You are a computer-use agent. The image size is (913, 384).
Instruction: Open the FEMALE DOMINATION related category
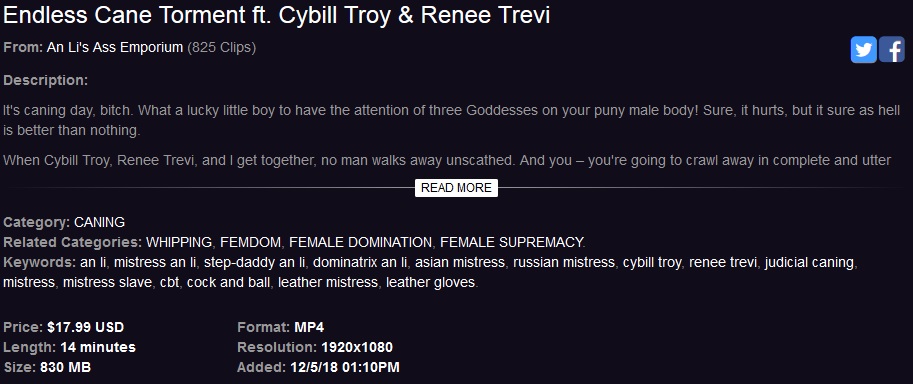(360, 242)
